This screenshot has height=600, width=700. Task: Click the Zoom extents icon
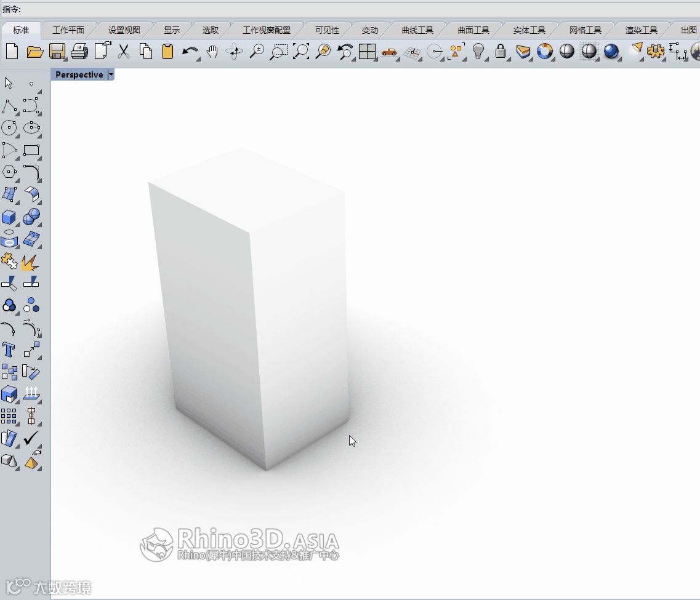[x=301, y=52]
